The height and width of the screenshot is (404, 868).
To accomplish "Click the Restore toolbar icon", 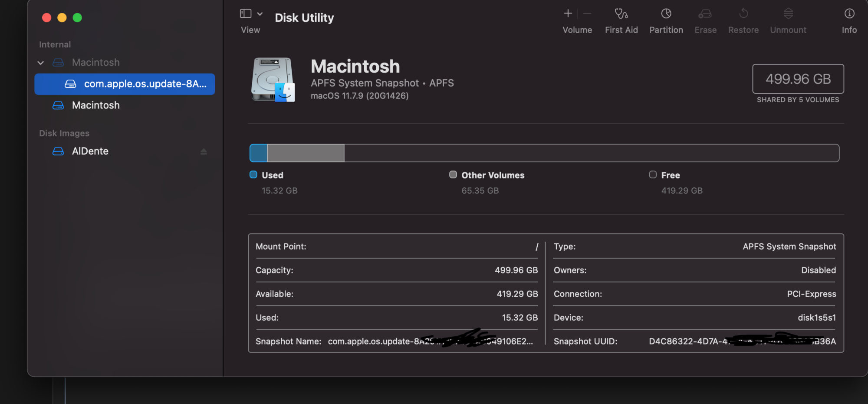I will pos(743,14).
